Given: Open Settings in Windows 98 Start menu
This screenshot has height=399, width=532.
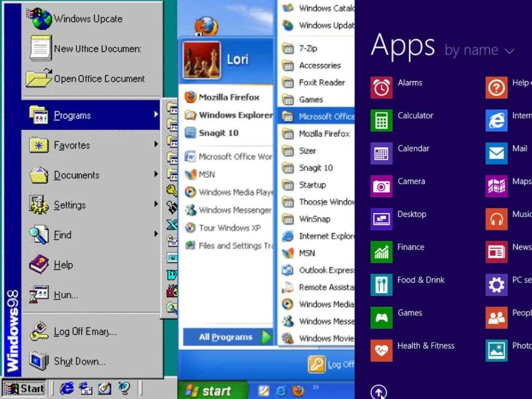Looking at the screenshot, I should [92, 205].
